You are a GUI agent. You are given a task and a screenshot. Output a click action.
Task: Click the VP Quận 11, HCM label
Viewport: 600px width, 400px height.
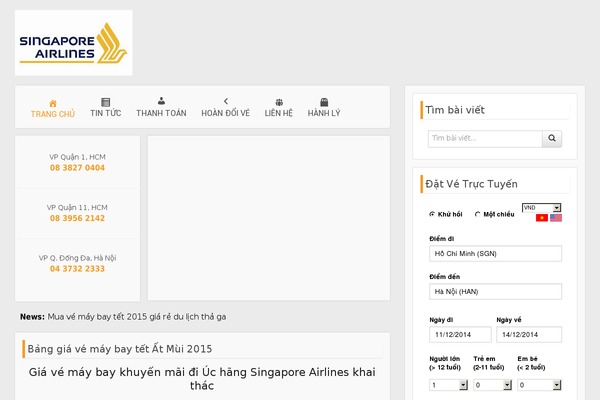(77, 207)
